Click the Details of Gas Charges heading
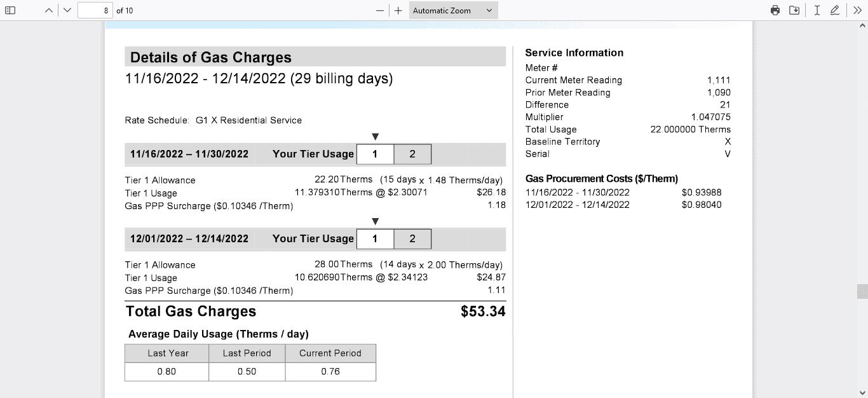The width and height of the screenshot is (868, 398). point(211,57)
